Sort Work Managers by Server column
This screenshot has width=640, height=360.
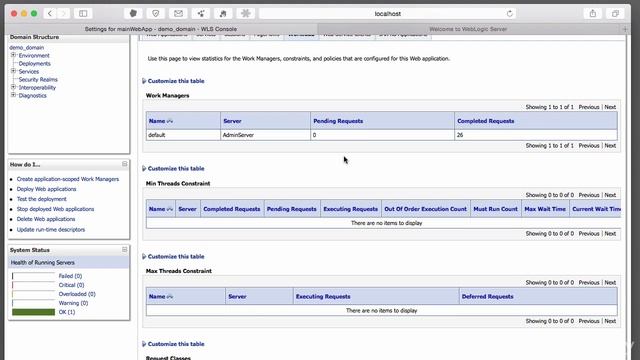tap(232, 121)
